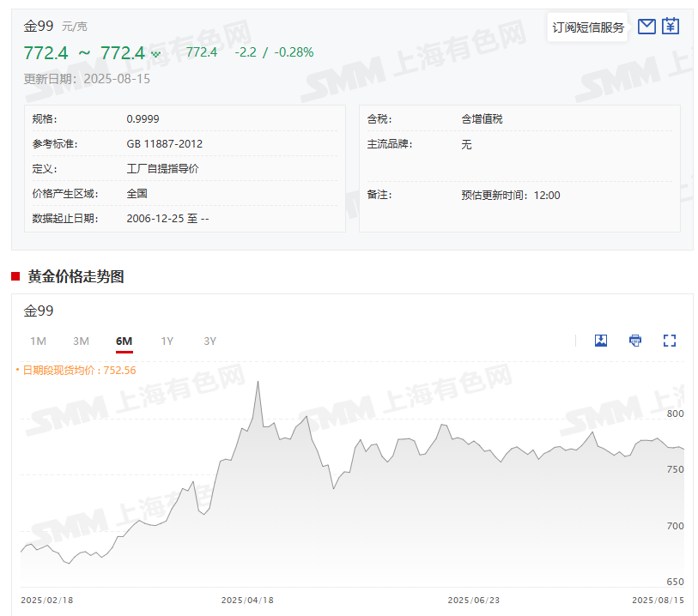Click the red square beside 黄金价格走势图
This screenshot has width=698, height=616.
[15, 276]
